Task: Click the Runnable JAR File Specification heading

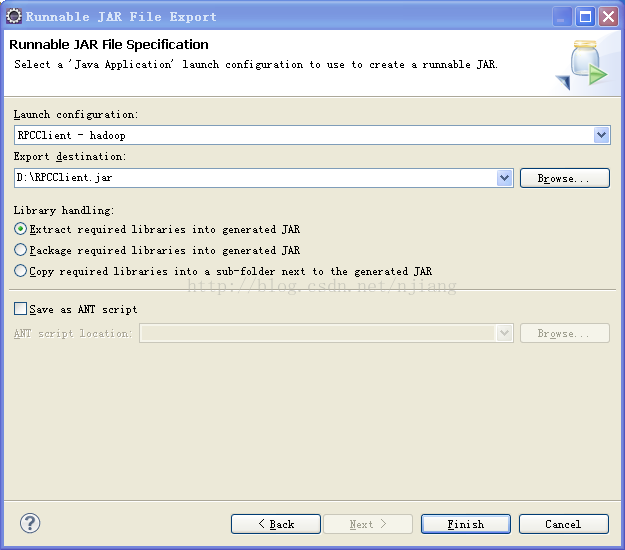Action: click(109, 44)
